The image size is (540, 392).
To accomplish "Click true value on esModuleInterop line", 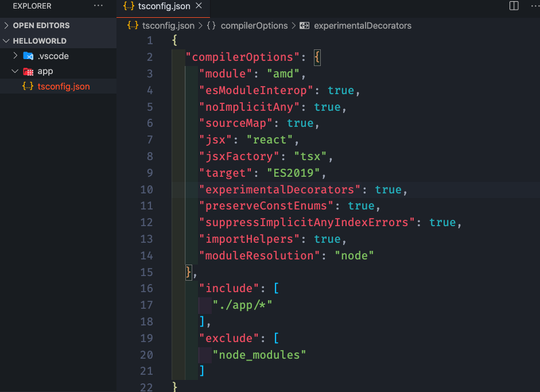I will [x=341, y=90].
